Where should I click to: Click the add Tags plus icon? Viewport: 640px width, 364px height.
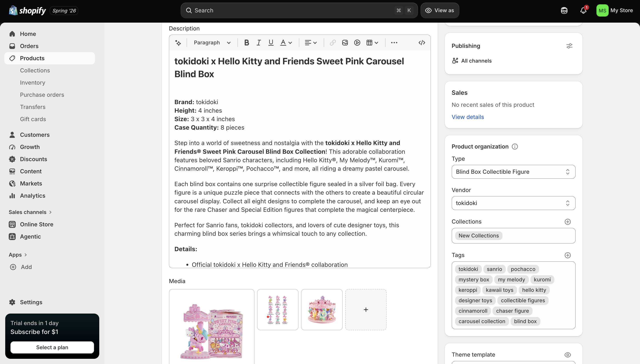[x=568, y=255]
